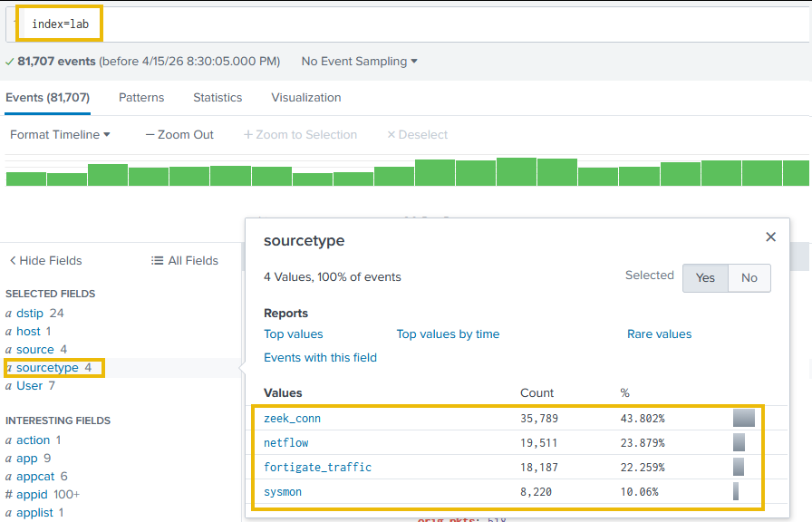Click the first green timeline bar
812x522 pixels.
click(x=26, y=179)
